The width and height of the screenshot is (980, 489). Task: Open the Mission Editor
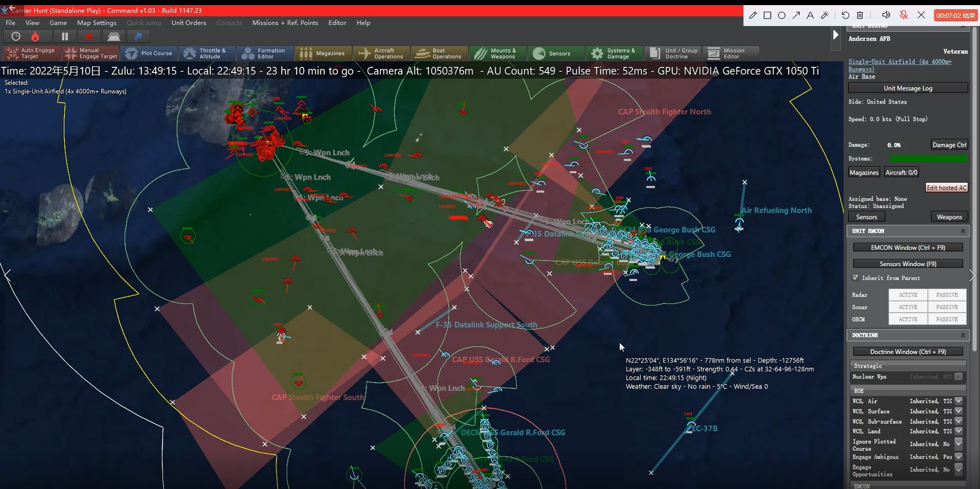click(731, 53)
